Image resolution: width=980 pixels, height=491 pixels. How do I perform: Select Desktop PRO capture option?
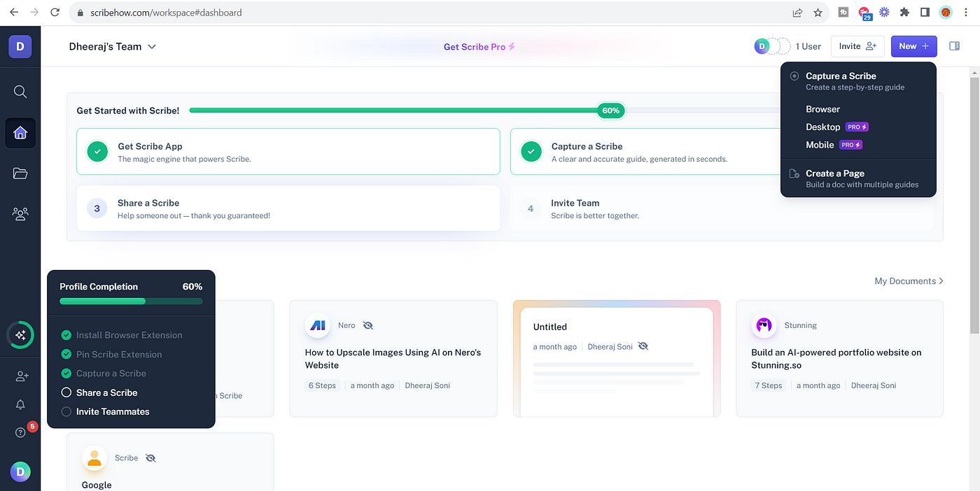(836, 127)
